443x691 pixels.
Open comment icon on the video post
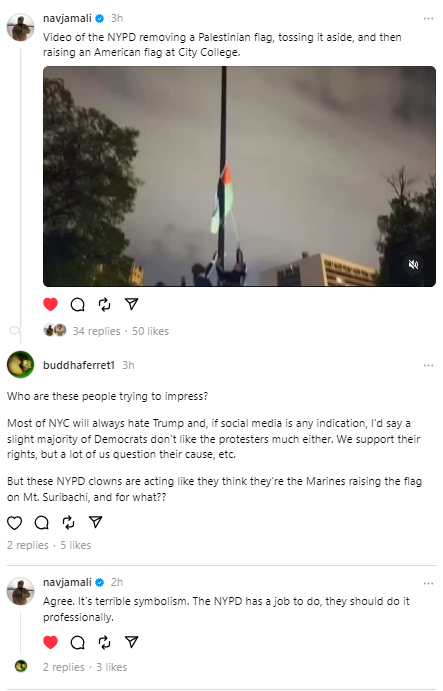coord(78,305)
